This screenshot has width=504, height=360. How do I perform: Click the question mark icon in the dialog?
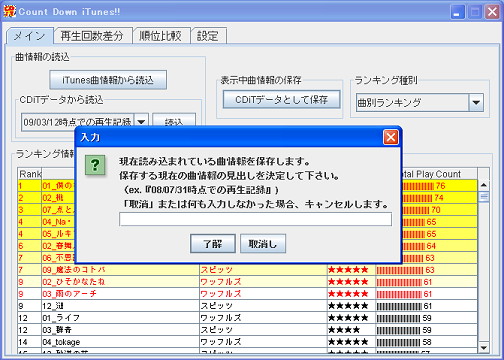click(x=95, y=165)
